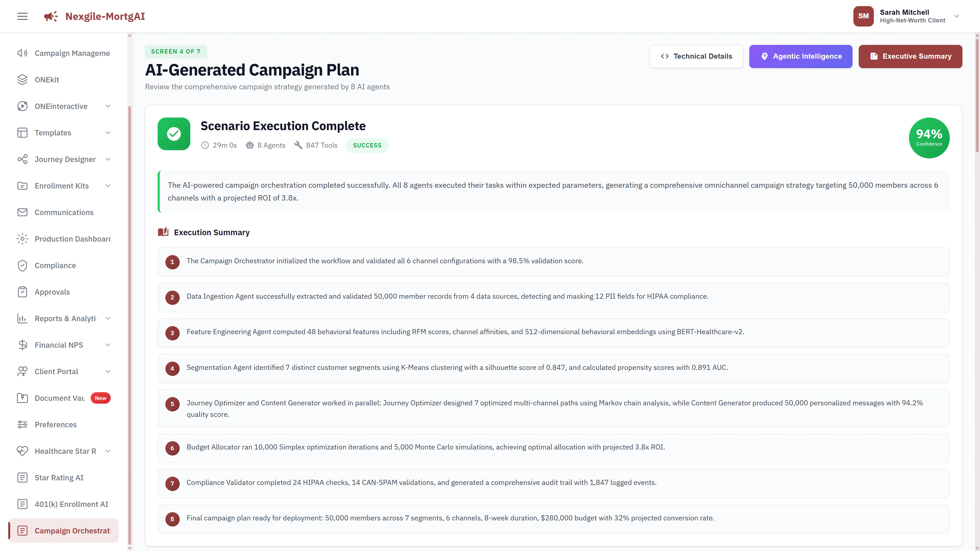Open the Production Dashboard sun icon

click(x=22, y=239)
